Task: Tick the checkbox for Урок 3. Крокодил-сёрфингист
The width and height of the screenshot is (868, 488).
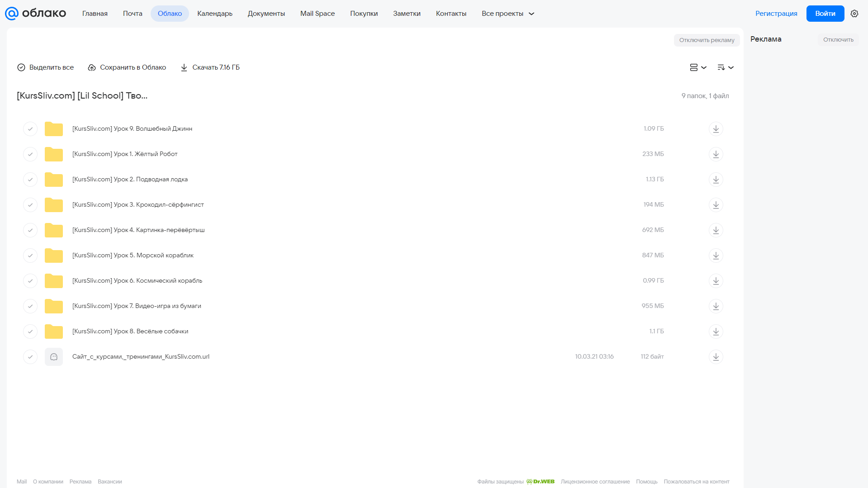Action: pos(30,205)
